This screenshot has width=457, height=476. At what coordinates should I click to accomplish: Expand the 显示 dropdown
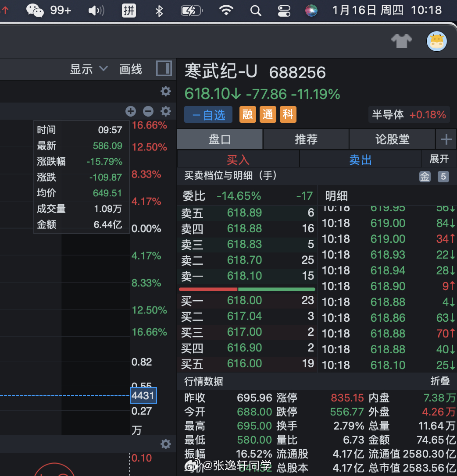[x=89, y=69]
